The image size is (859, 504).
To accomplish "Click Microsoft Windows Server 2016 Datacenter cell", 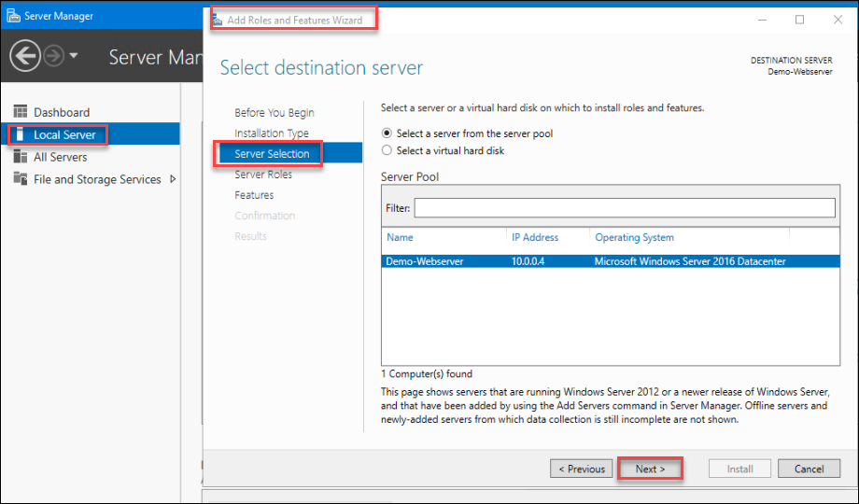I will click(690, 261).
